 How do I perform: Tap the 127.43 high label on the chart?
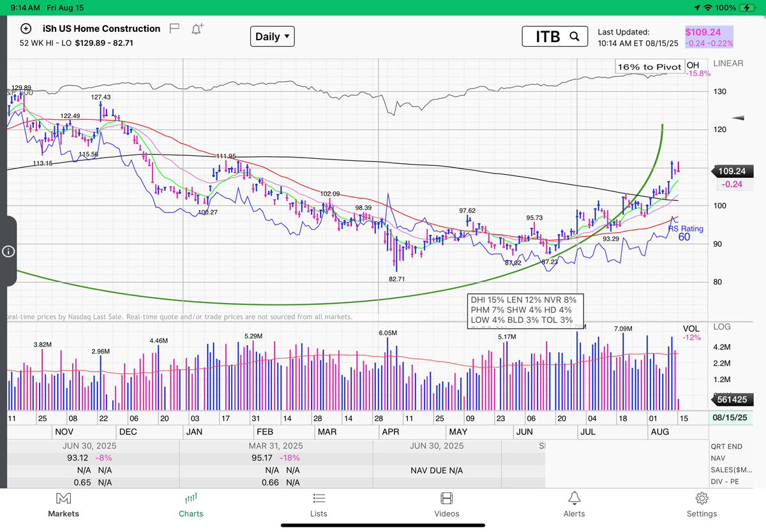[x=101, y=97]
